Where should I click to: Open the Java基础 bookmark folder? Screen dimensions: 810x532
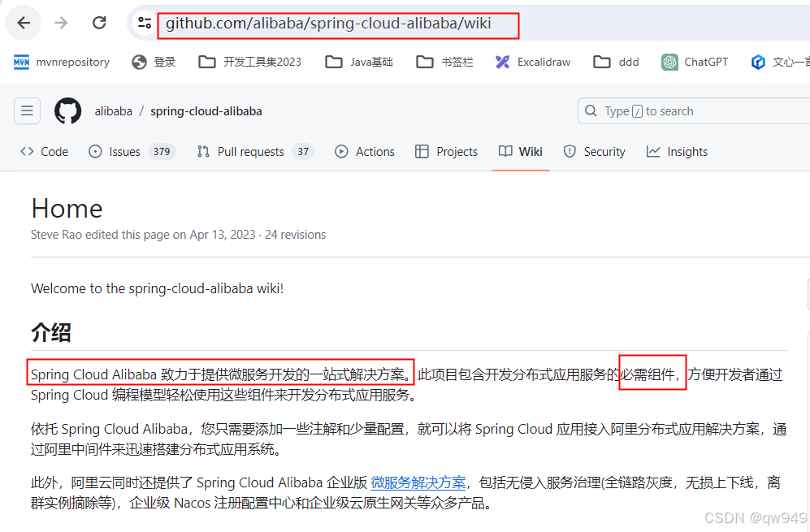(x=359, y=62)
